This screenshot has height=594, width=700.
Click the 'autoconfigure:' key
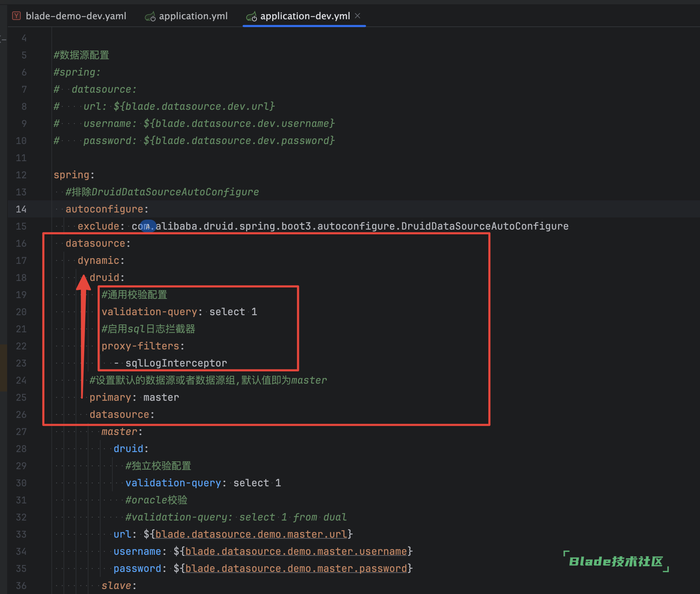pos(107,209)
